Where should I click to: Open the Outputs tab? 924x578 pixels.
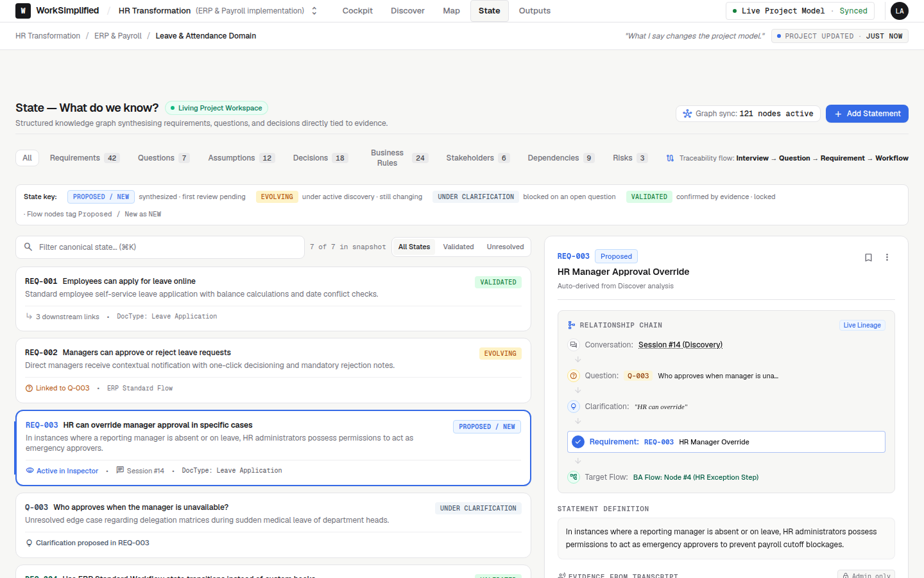pyautogui.click(x=535, y=11)
